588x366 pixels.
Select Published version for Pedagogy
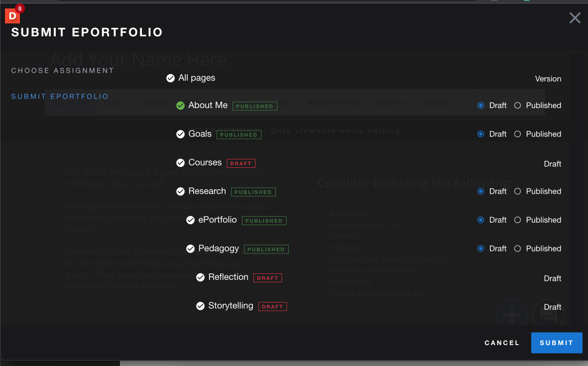517,248
